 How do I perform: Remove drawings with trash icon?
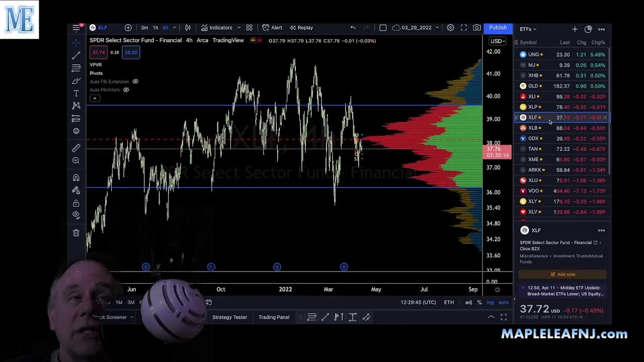coord(76,233)
